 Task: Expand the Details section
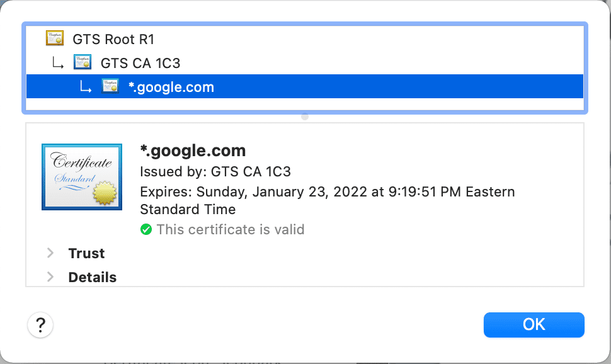[x=50, y=276]
